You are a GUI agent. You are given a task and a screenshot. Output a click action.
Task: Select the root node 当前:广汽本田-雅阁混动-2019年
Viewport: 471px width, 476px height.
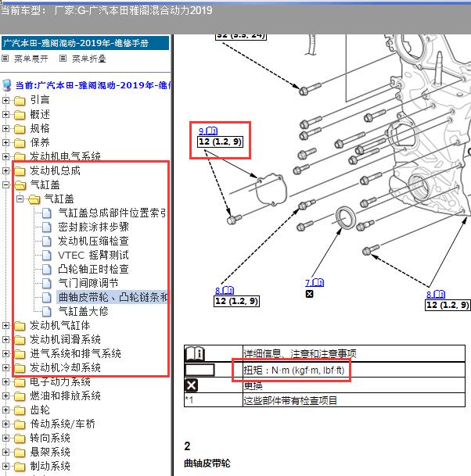[x=92, y=85]
